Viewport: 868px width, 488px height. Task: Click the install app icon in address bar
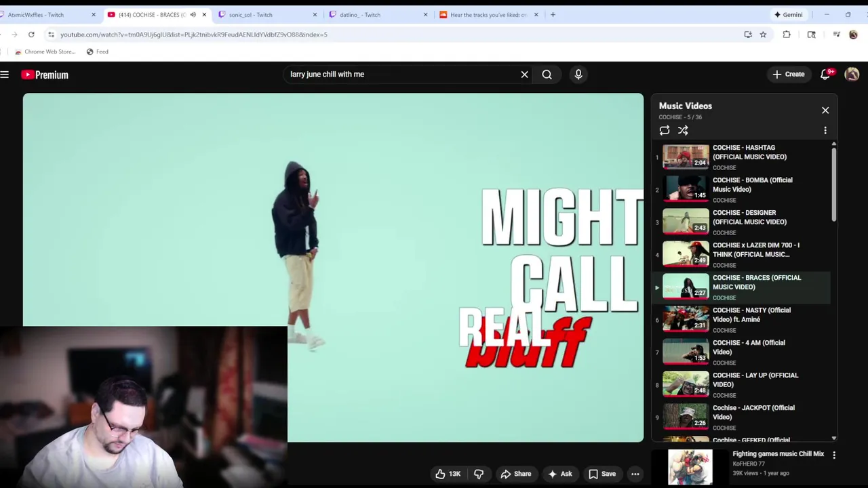tap(748, 35)
